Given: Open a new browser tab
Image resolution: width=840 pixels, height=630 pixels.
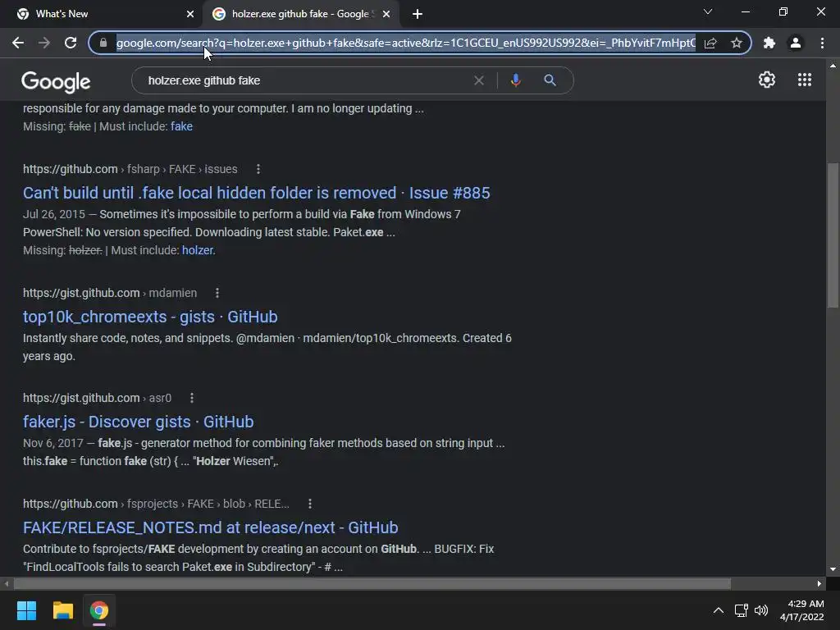Looking at the screenshot, I should point(418,14).
